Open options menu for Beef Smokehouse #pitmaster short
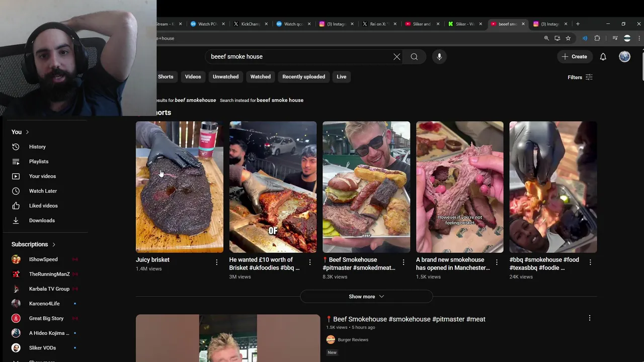This screenshot has width=644, height=362. pos(404,262)
